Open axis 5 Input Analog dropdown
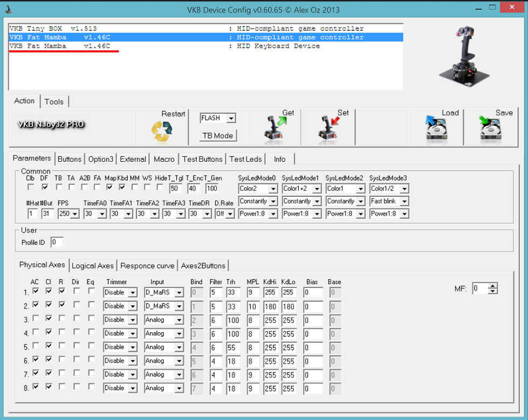Image resolution: width=528 pixels, height=420 pixels. tap(179, 347)
